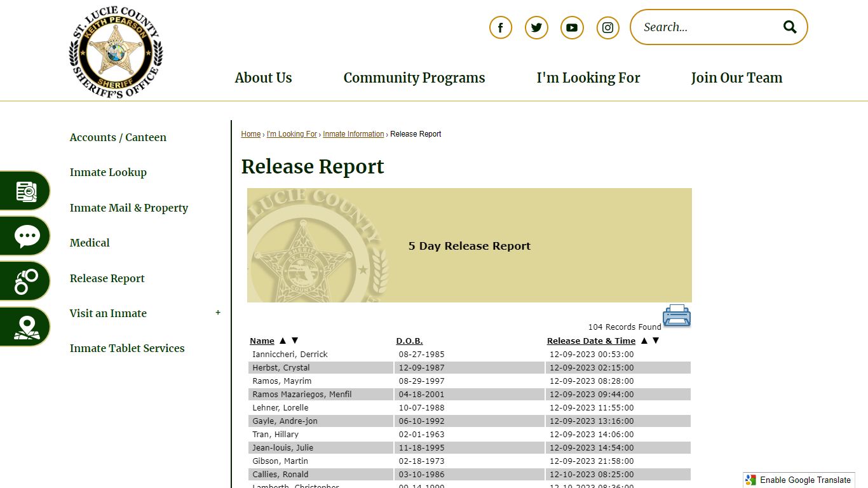Click the 5 Day Release Report banner
The height and width of the screenshot is (488, 868).
(470, 245)
